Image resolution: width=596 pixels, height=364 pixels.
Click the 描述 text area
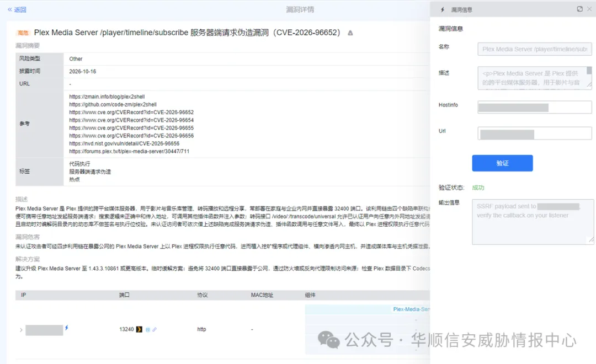[x=534, y=78]
